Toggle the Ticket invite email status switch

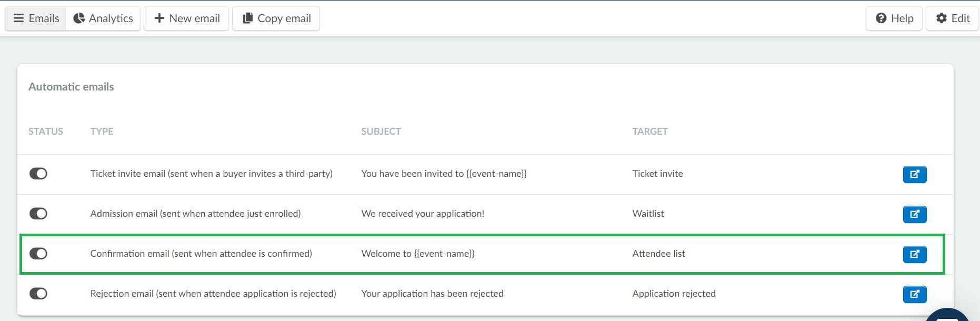tap(38, 174)
